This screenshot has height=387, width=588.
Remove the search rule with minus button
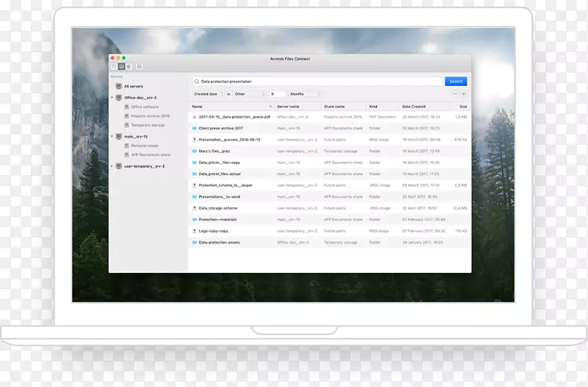coord(455,94)
